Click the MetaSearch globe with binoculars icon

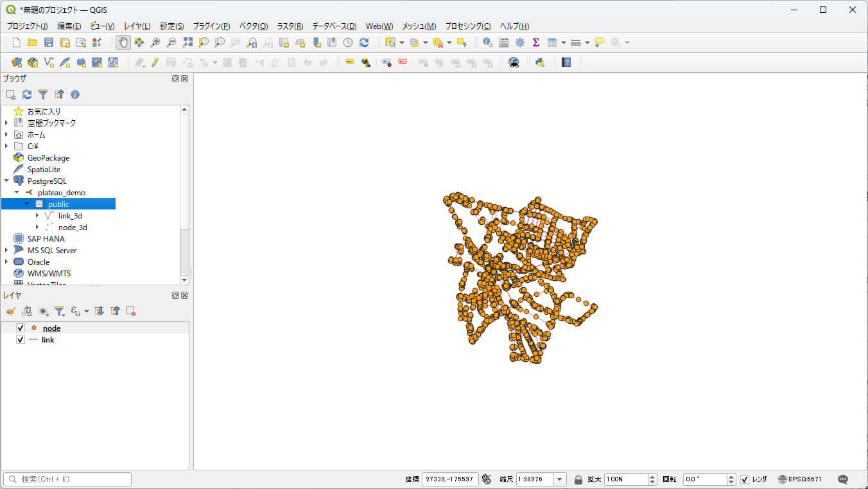[x=514, y=62]
